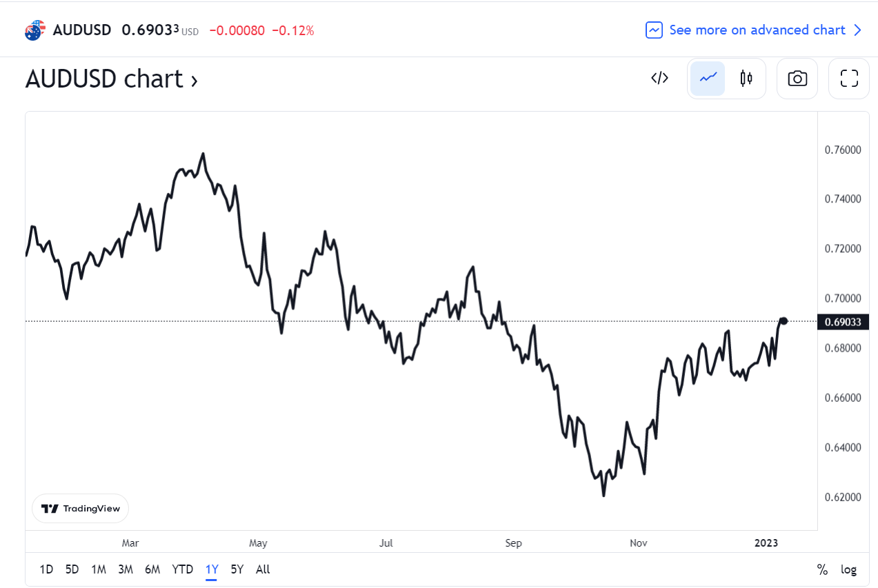Click the advanced chart icon
Viewport: 878px width, 588px height.
coord(654,30)
